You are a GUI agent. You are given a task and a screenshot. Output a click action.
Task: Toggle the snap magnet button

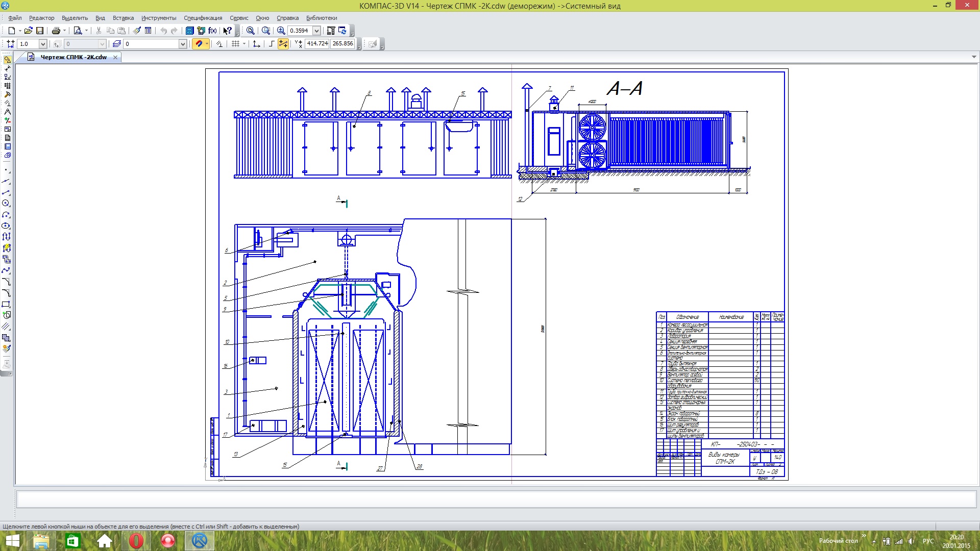click(x=199, y=44)
